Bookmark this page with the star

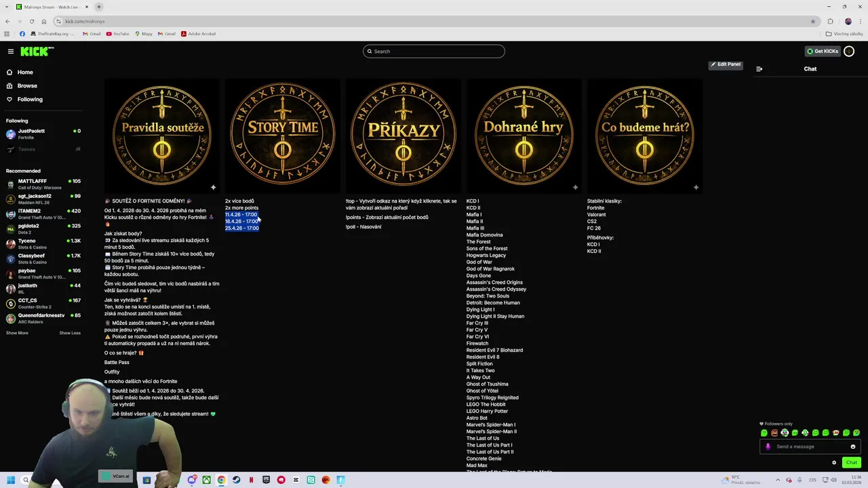click(x=813, y=21)
